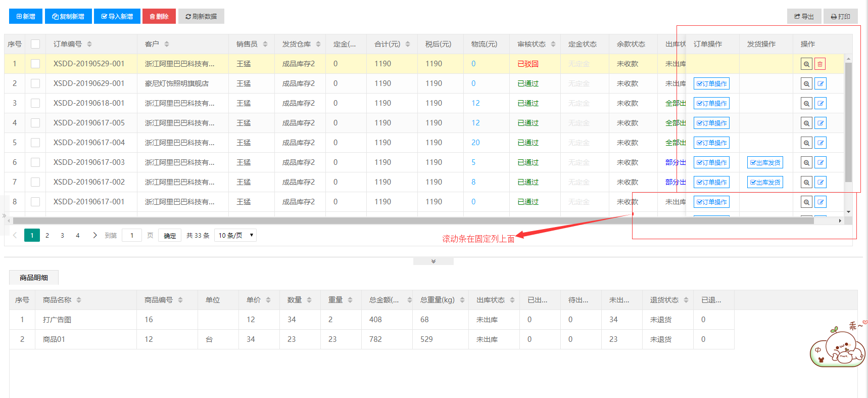
Task: Click the delete trash icon in row 1
Action: (x=820, y=64)
